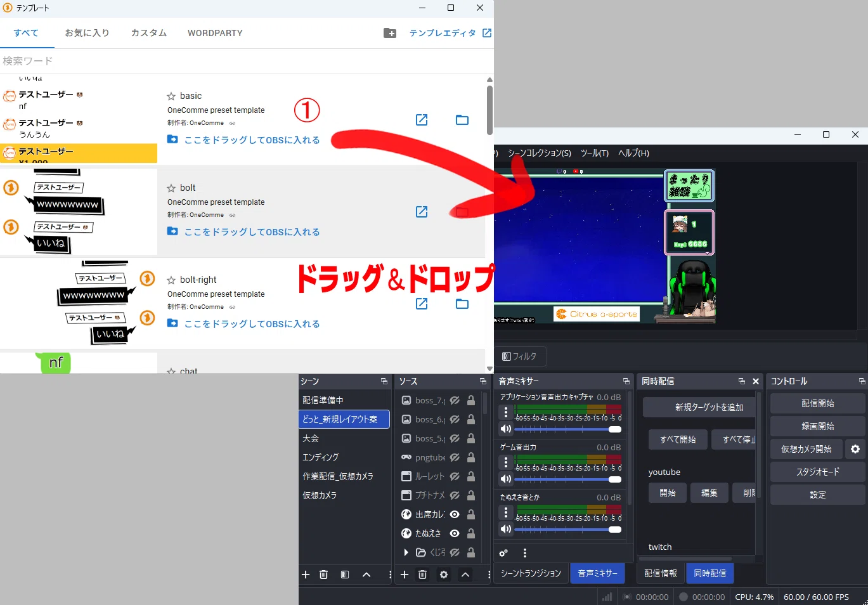Toggle visibility of the pngtube source
Screen dimensions: 868x605
455,457
